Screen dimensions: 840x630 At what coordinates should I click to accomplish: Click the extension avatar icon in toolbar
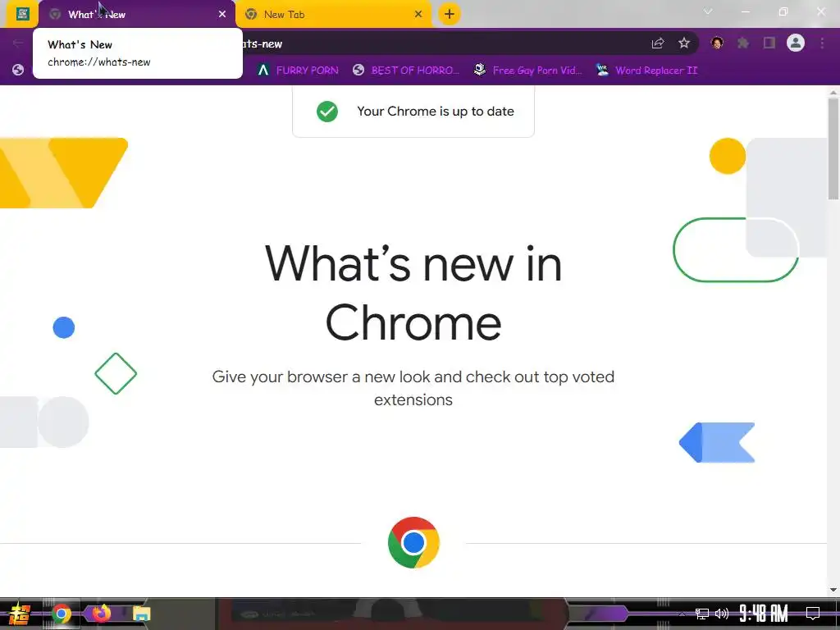(x=717, y=43)
